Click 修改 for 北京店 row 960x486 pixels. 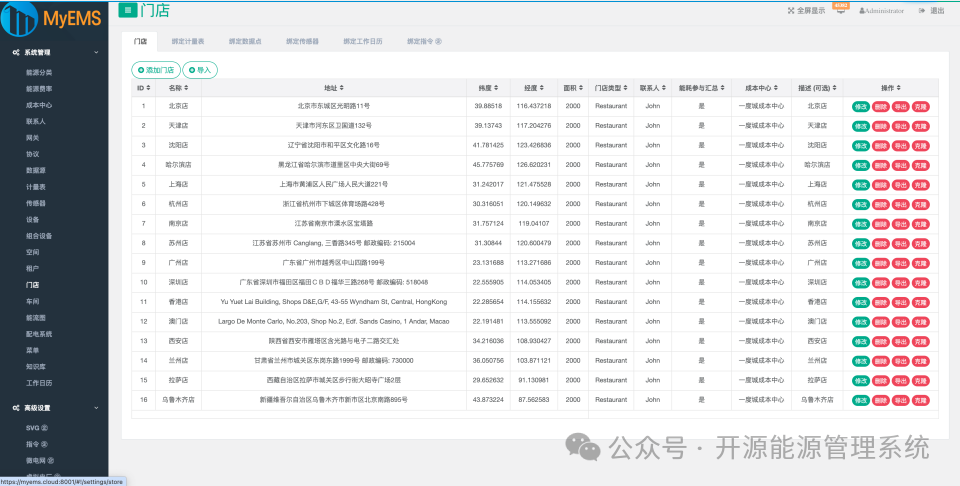(861, 107)
